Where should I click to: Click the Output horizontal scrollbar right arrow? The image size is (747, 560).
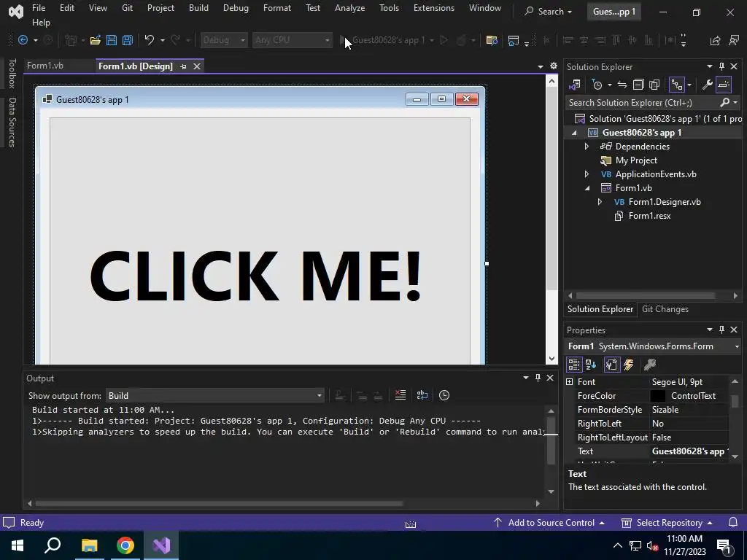tap(538, 503)
